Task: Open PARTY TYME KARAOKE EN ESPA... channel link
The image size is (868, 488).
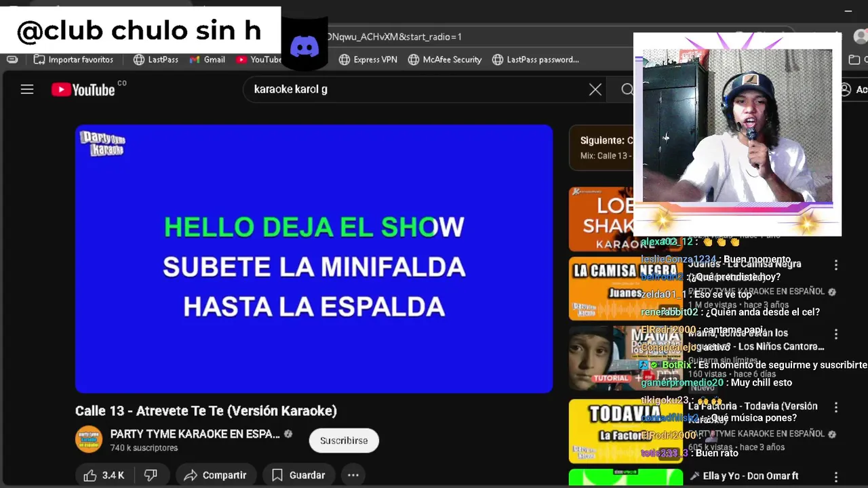Action: 195,434
